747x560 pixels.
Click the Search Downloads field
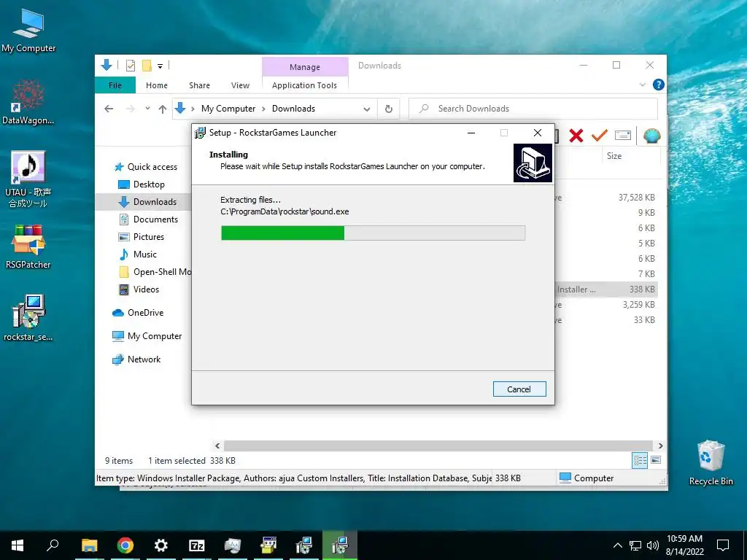[x=533, y=109]
